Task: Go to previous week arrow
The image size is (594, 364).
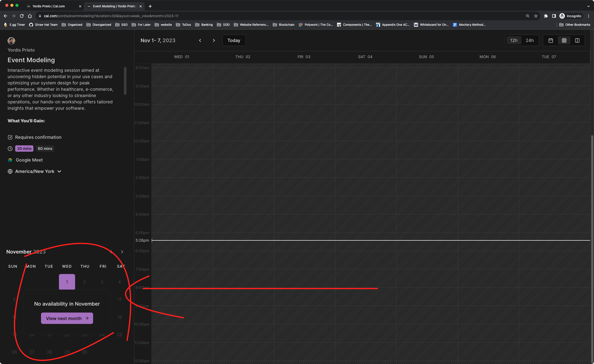Action: [x=200, y=40]
